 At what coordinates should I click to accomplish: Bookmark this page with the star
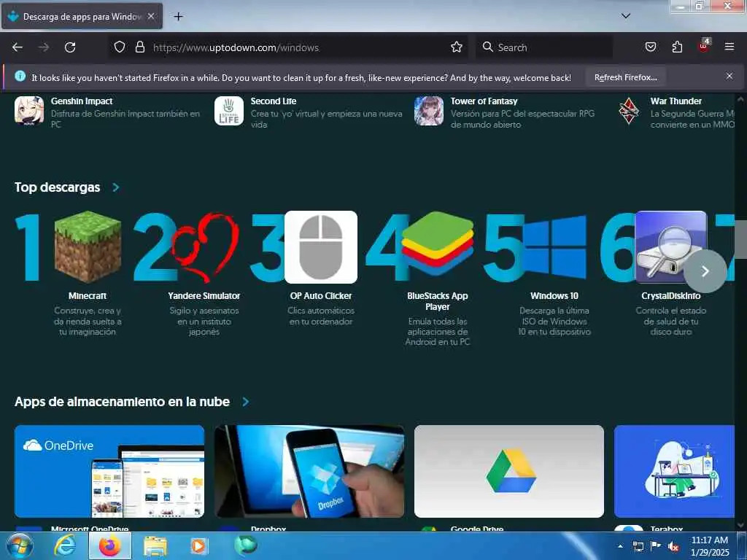[x=457, y=47]
